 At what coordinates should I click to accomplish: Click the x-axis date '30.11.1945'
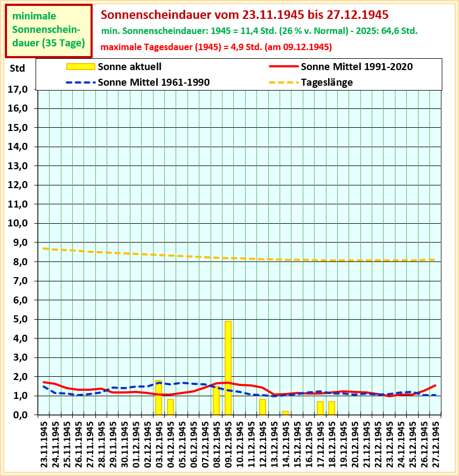pyautogui.click(x=124, y=444)
